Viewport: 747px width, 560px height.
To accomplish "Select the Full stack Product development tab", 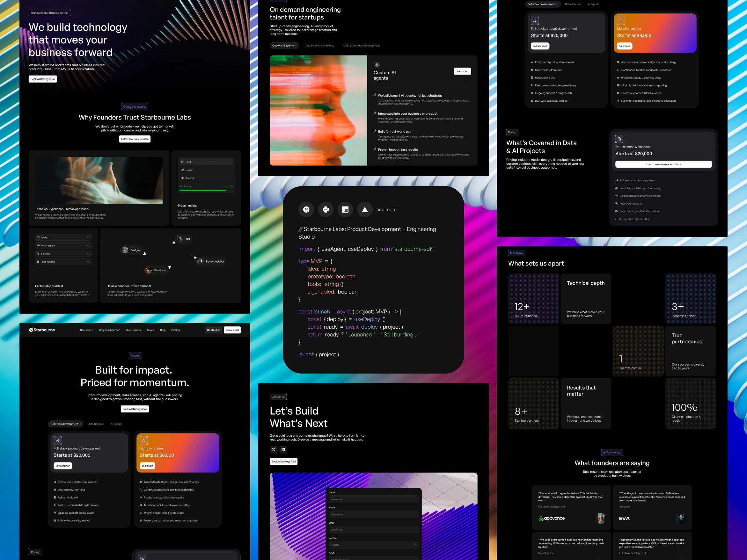I will coord(361,46).
